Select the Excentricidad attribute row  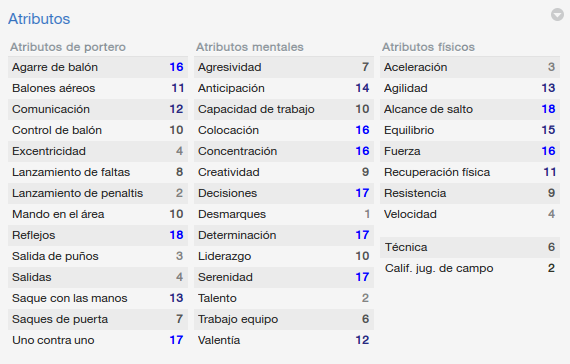click(x=98, y=151)
